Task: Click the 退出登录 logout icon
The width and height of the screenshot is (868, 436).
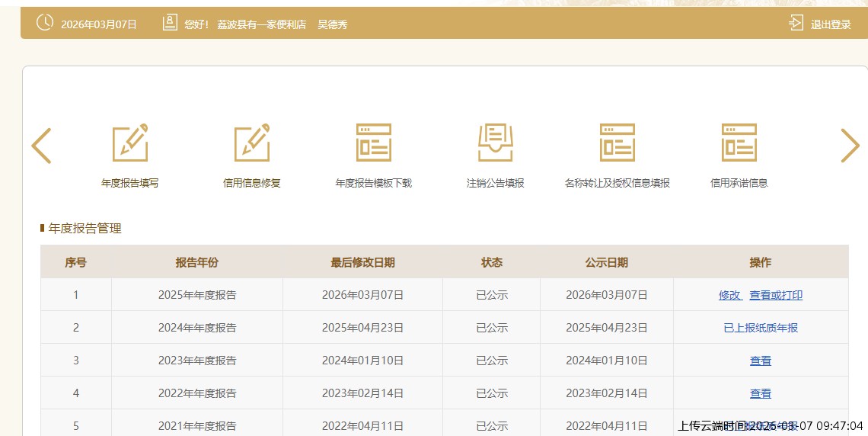Action: point(796,23)
